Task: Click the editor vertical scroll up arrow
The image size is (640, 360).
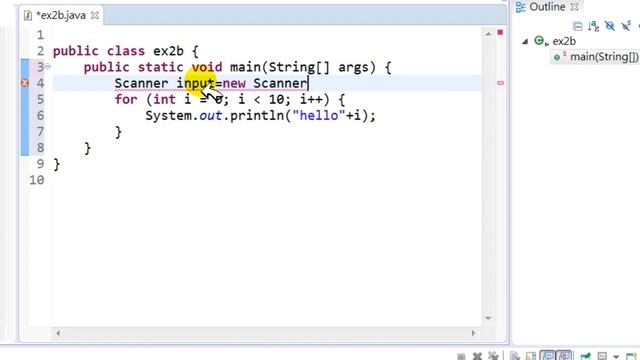Action: [x=488, y=34]
